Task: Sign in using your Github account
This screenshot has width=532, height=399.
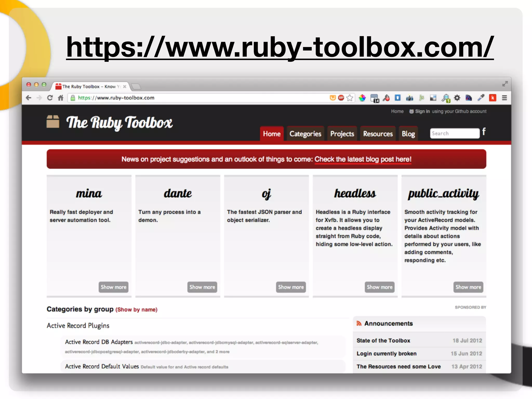Action: click(448, 111)
